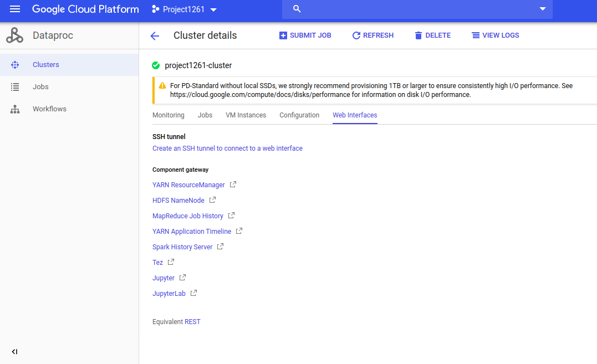597x364 pixels.
Task: Click the SSH tunnel heading text
Action: [169, 136]
